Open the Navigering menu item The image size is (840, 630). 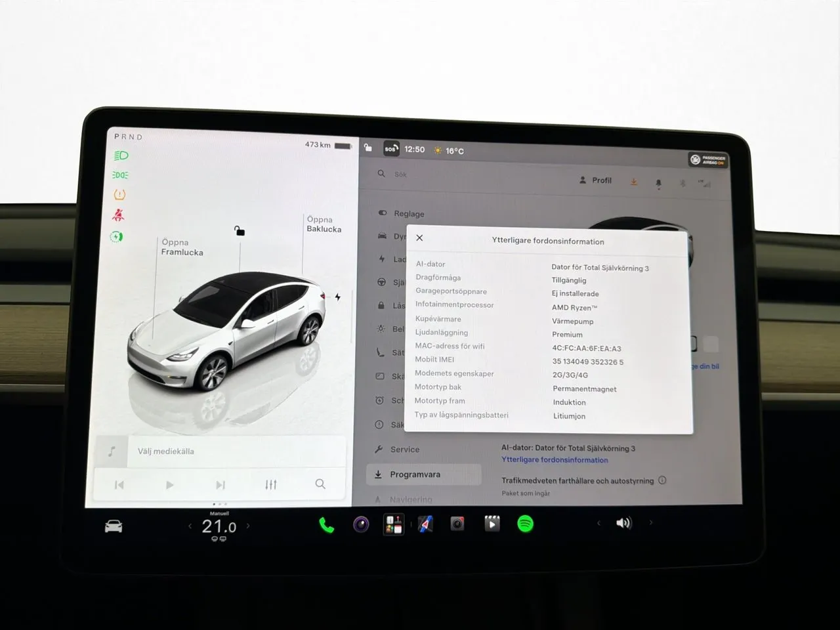coord(404,499)
